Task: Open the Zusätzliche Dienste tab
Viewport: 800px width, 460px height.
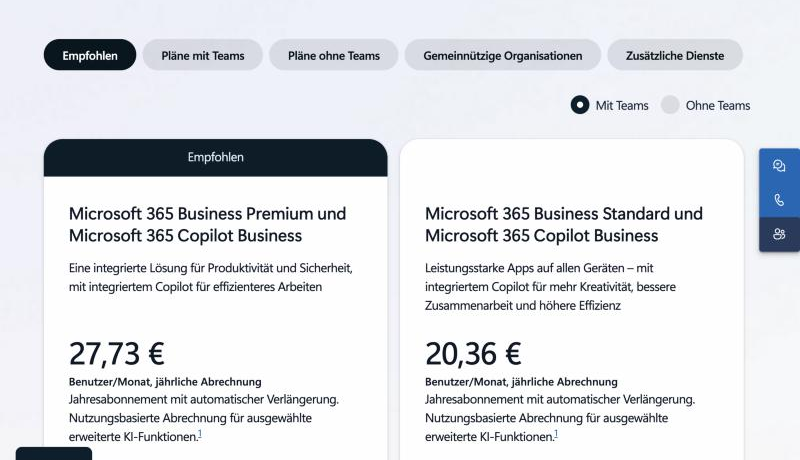Action: pyautogui.click(x=674, y=55)
